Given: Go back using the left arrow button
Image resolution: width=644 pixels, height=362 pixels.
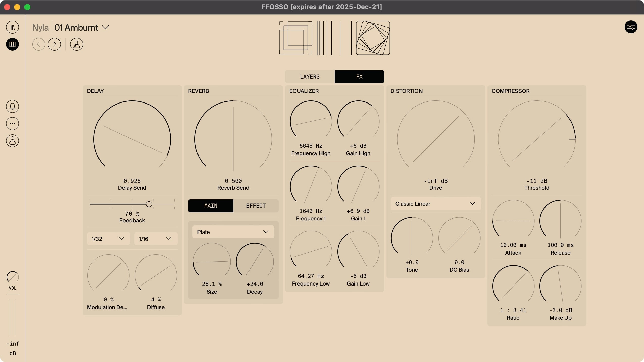Looking at the screenshot, I should point(39,44).
